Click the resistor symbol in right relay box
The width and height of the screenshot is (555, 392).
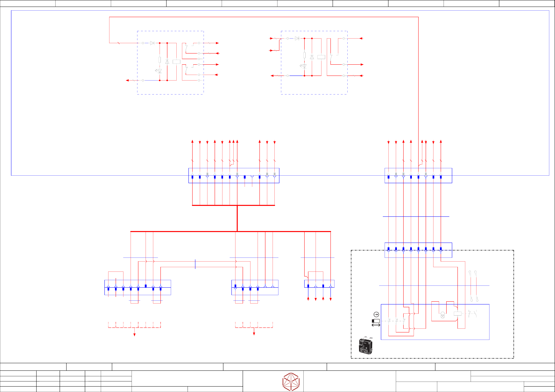(304, 55)
